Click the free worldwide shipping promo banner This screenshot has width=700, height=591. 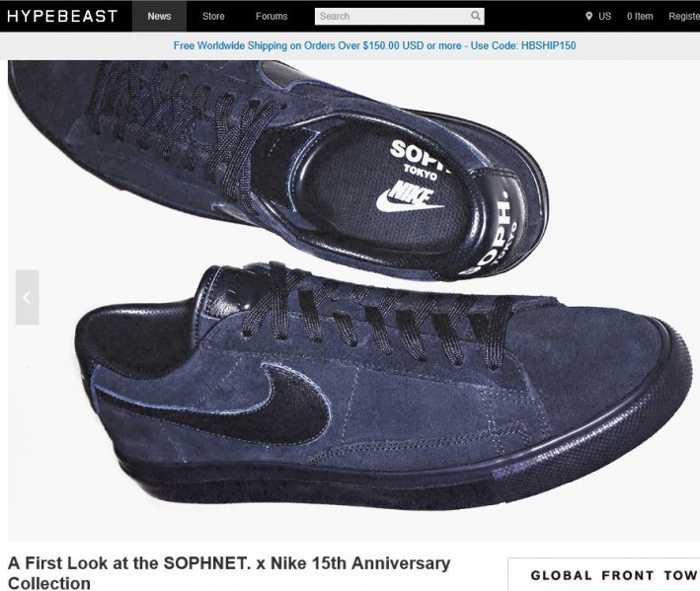click(x=374, y=45)
